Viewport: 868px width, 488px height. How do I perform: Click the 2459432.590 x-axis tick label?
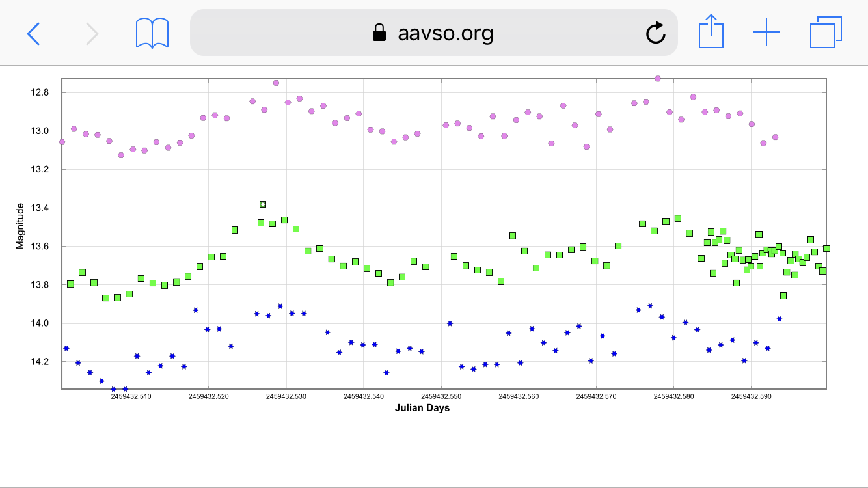(751, 396)
